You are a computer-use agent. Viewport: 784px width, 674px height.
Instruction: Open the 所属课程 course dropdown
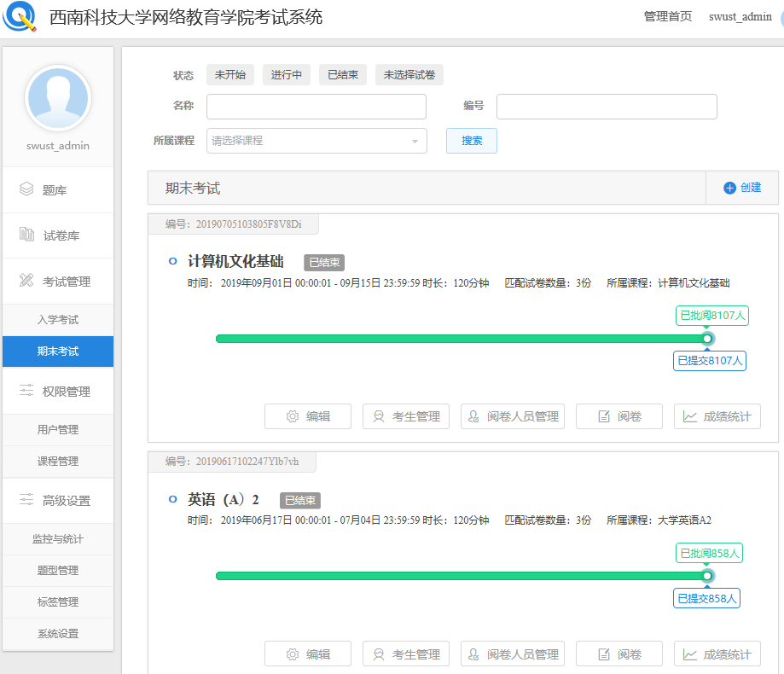coord(317,141)
